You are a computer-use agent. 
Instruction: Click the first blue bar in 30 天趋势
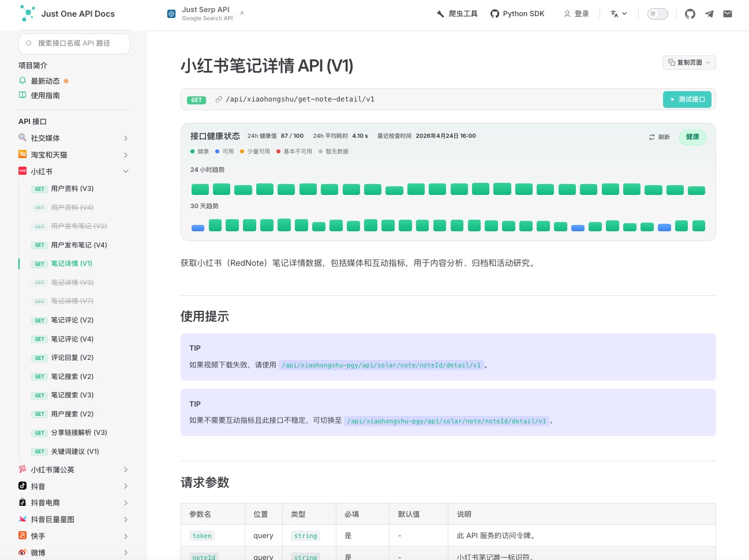click(198, 228)
